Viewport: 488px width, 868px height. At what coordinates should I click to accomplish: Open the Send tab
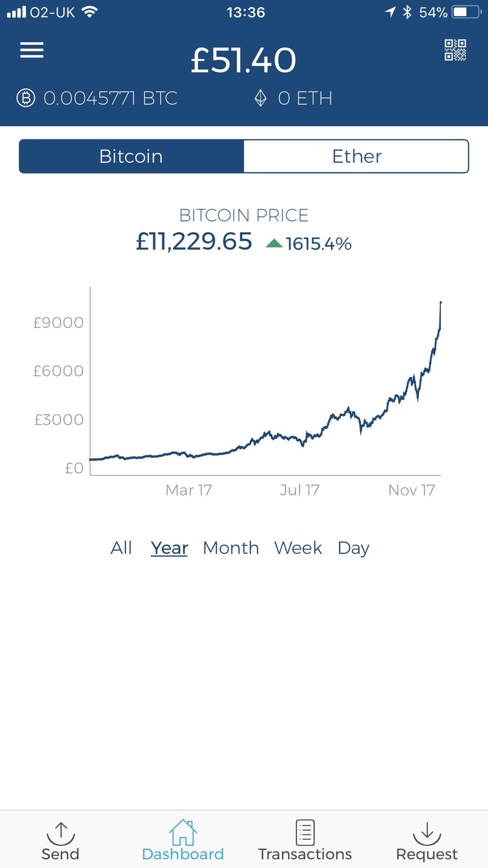click(x=60, y=841)
